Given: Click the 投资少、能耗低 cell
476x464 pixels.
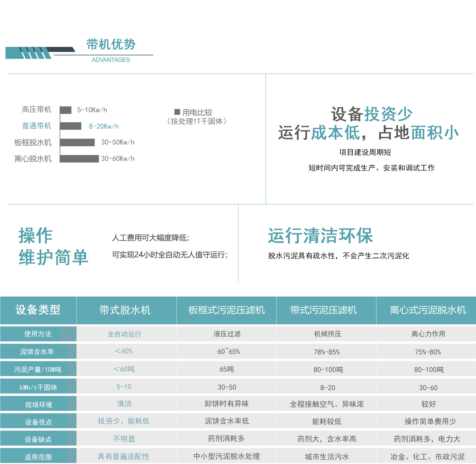Looking at the screenshot, I should (x=124, y=421).
